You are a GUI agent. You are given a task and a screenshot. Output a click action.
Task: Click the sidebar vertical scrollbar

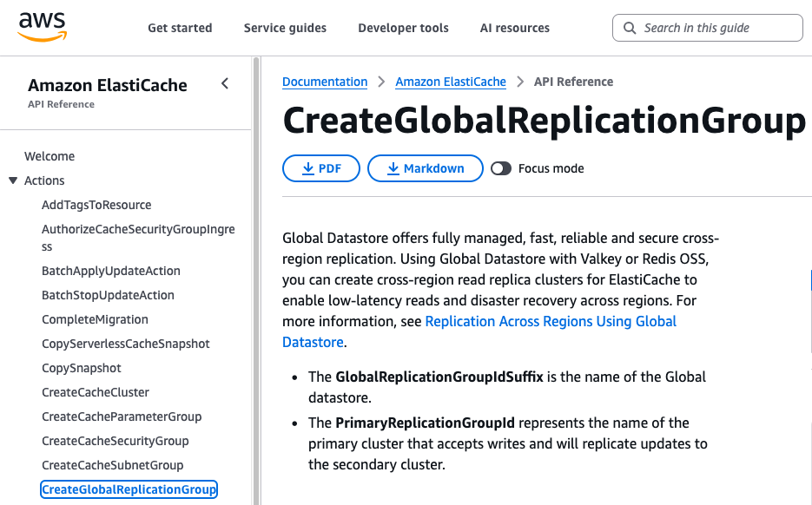tap(256, 280)
